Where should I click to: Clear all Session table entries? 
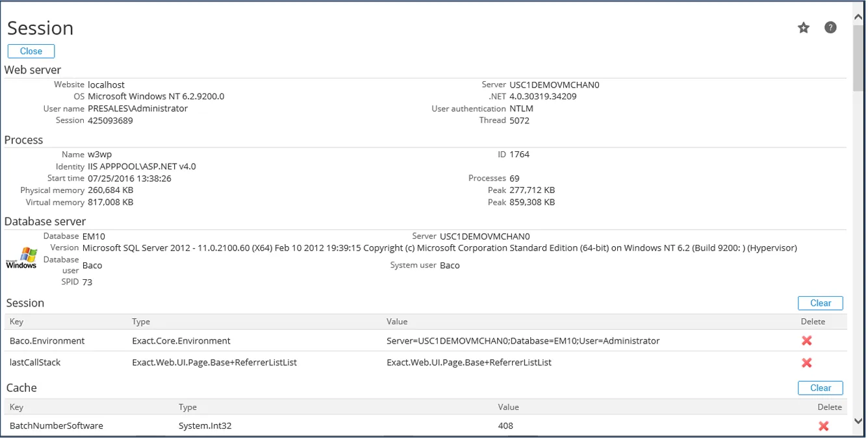[x=820, y=303]
